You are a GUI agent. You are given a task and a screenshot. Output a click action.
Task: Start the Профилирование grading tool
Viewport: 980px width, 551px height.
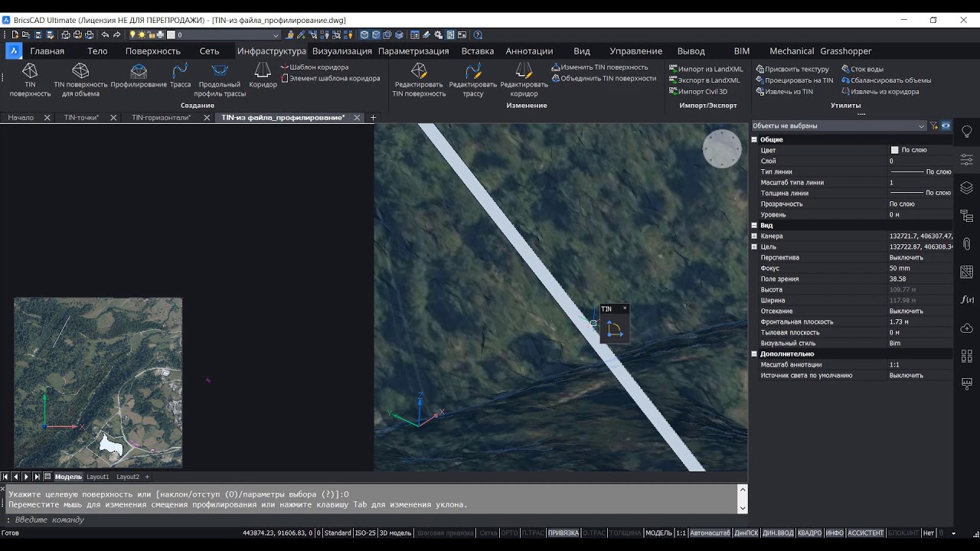click(139, 76)
